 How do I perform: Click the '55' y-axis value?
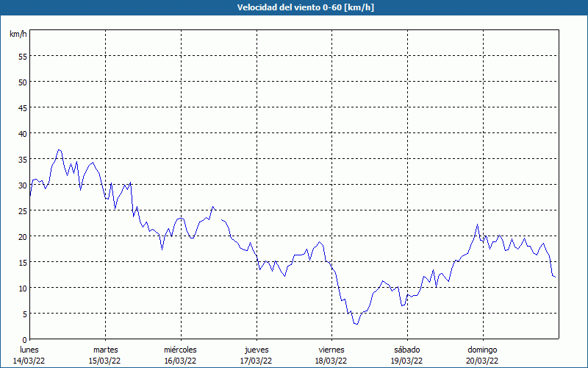23,57
